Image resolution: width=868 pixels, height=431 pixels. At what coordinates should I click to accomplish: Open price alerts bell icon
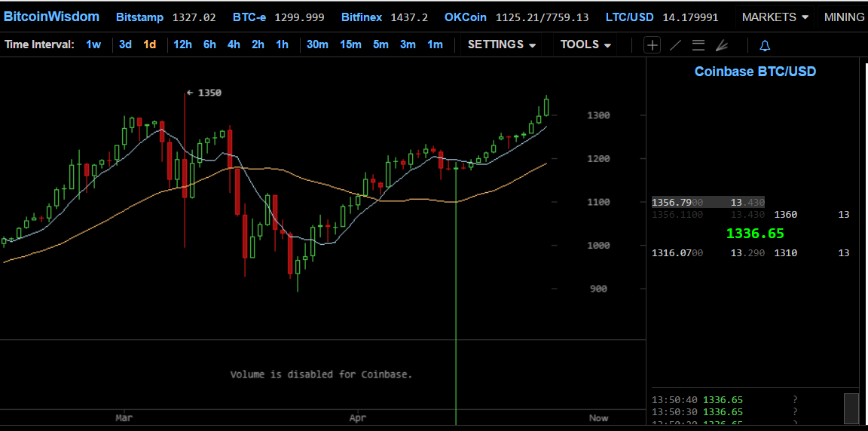(765, 45)
